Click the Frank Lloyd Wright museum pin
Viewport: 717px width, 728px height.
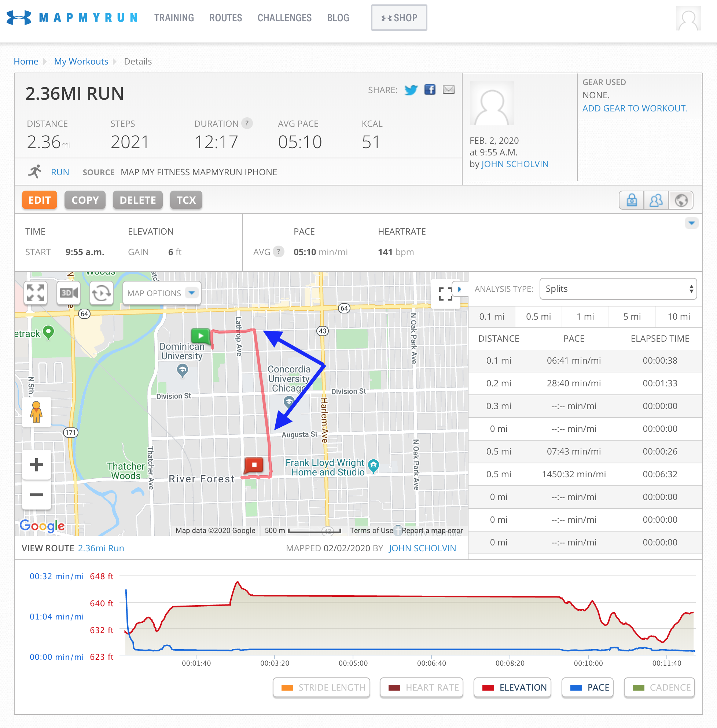373,466
